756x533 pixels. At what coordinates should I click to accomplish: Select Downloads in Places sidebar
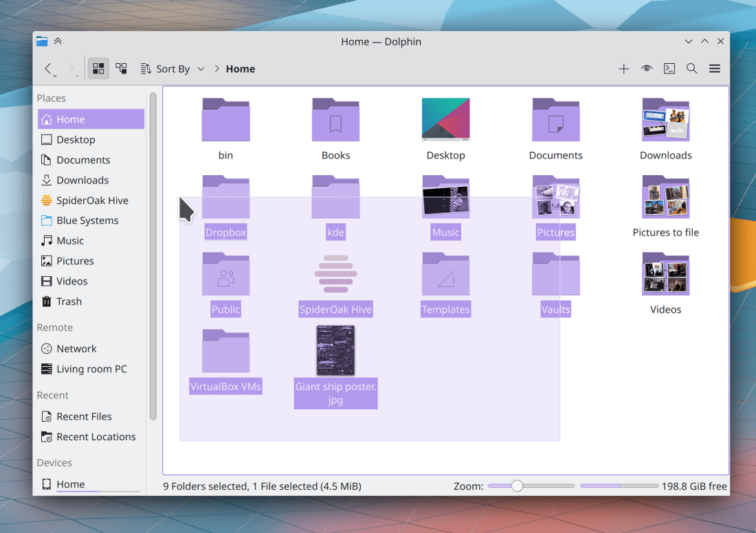tap(82, 180)
